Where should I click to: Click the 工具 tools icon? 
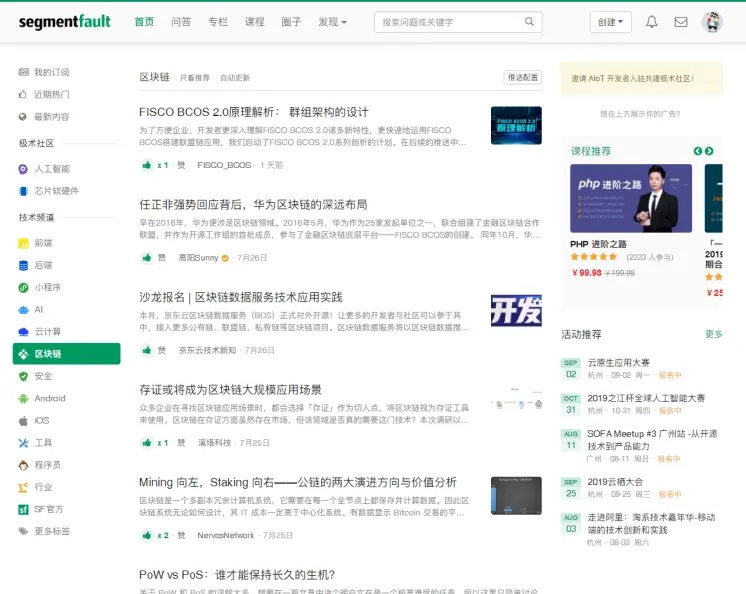pos(23,443)
